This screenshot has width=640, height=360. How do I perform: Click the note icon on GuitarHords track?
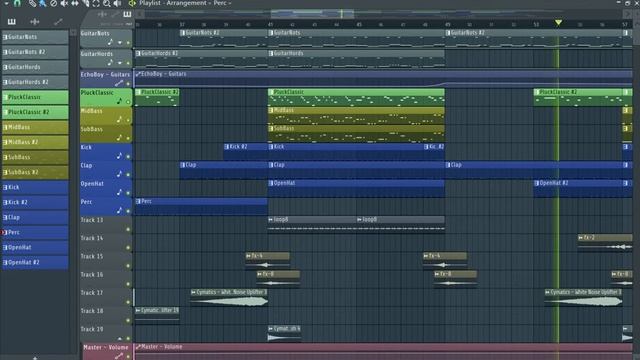[110, 62]
